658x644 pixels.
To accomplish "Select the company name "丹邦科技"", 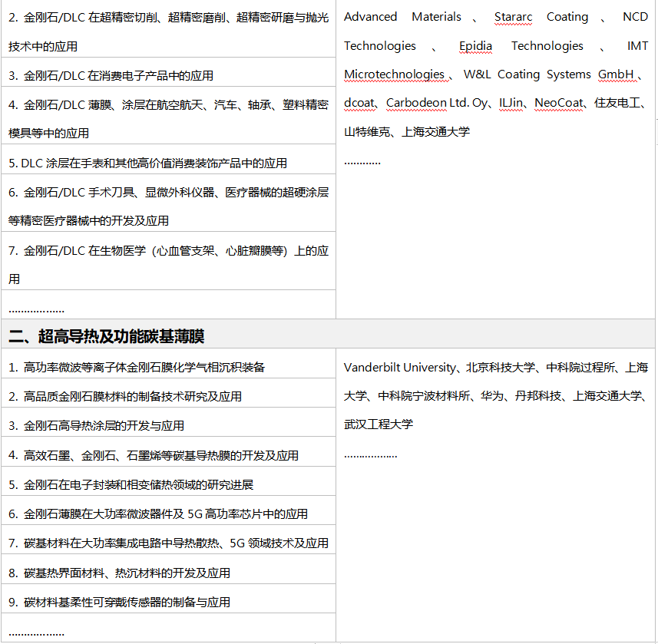I will [x=538, y=395].
